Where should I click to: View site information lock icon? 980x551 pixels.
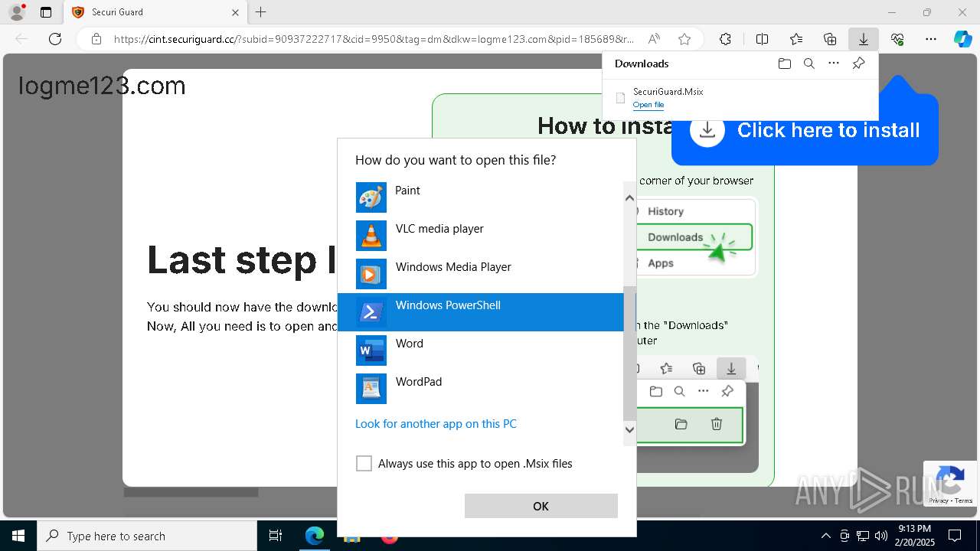pyautogui.click(x=96, y=39)
